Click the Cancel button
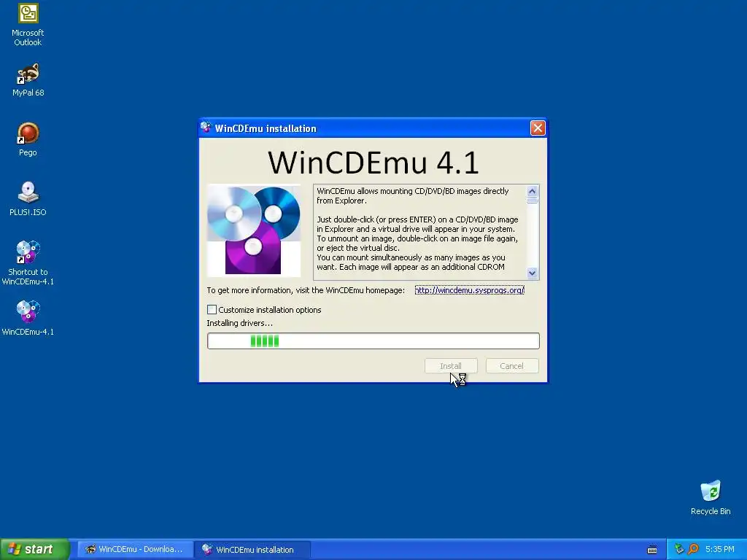747x560 pixels. (x=512, y=366)
